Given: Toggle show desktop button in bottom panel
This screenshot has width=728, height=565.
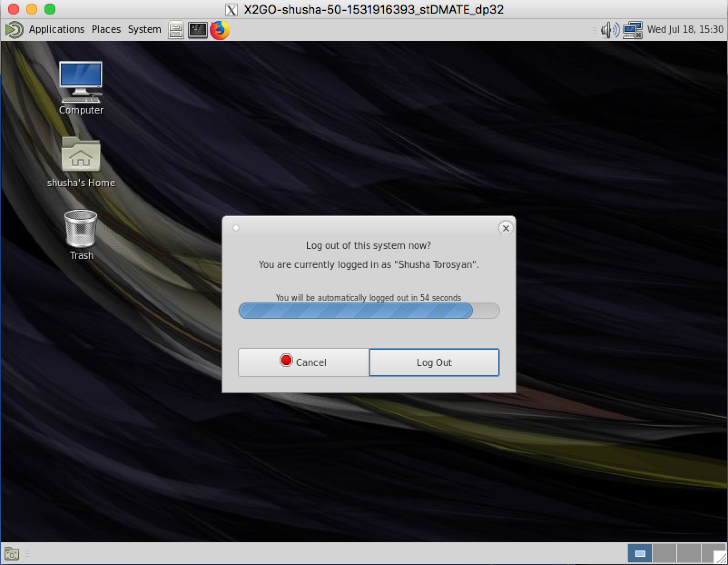Looking at the screenshot, I should pyautogui.click(x=12, y=554).
